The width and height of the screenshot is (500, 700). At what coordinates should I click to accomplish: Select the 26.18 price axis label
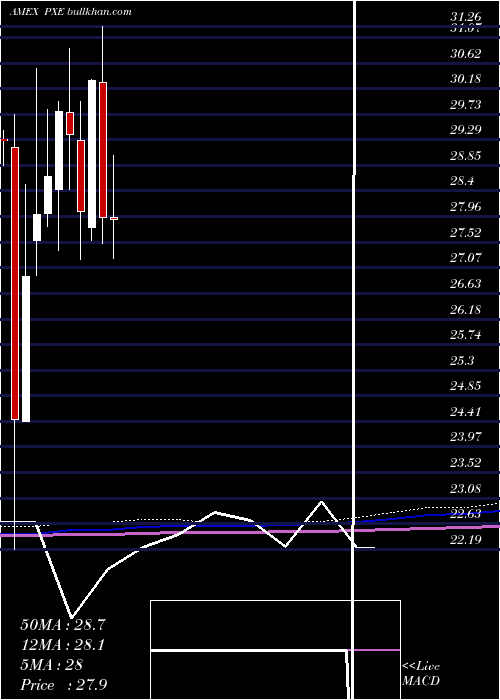(466, 309)
